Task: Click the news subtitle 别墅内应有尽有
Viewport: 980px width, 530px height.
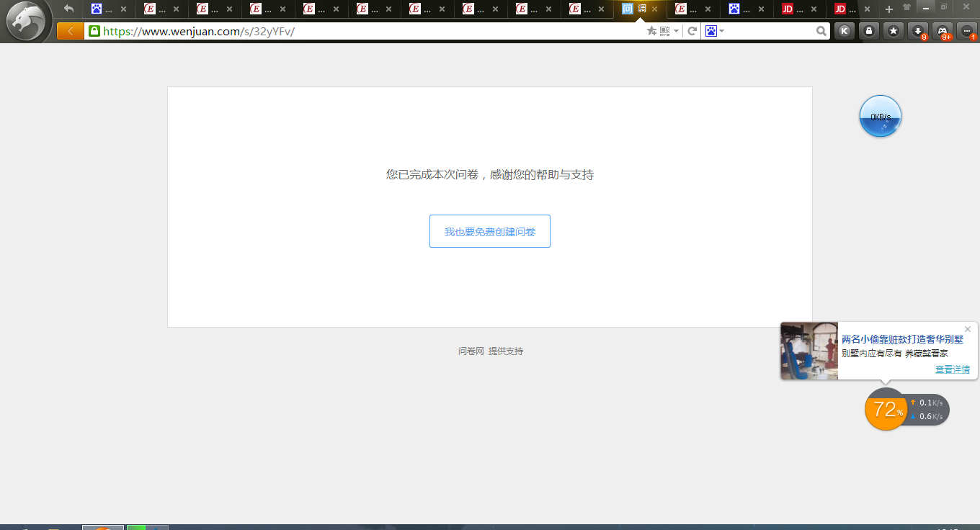Action: click(x=872, y=354)
